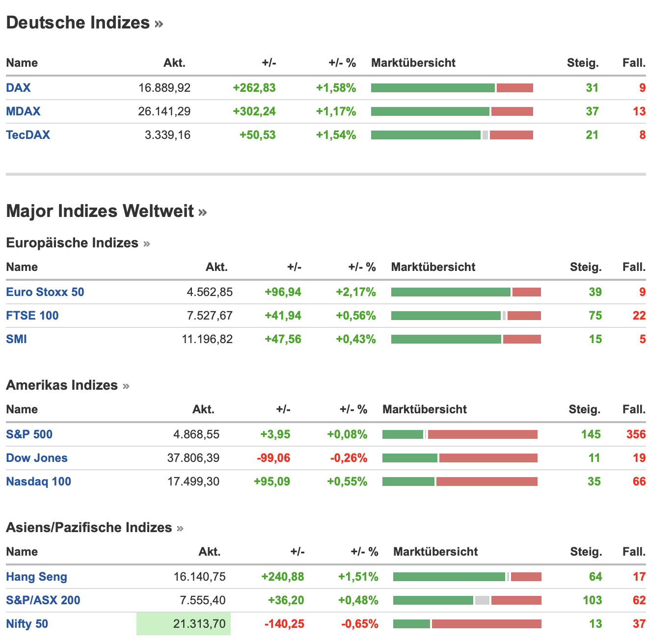
Task: Open the Nifty 50 index link
Action: (x=27, y=624)
